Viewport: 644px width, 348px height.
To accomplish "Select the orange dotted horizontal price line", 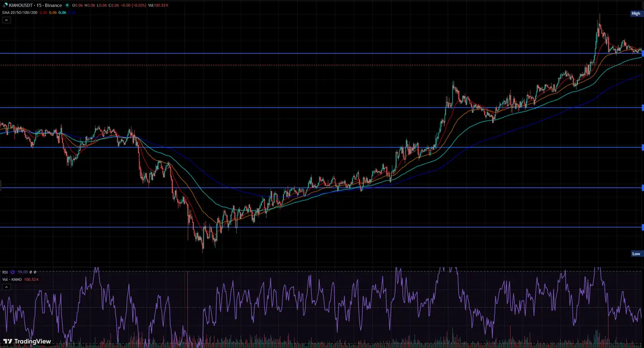I will click(322, 65).
